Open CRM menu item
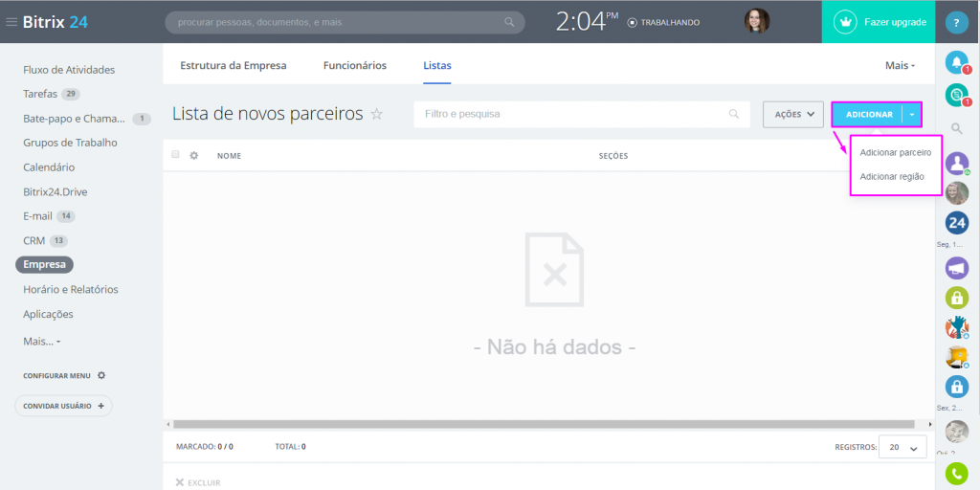The image size is (980, 490). coord(34,240)
